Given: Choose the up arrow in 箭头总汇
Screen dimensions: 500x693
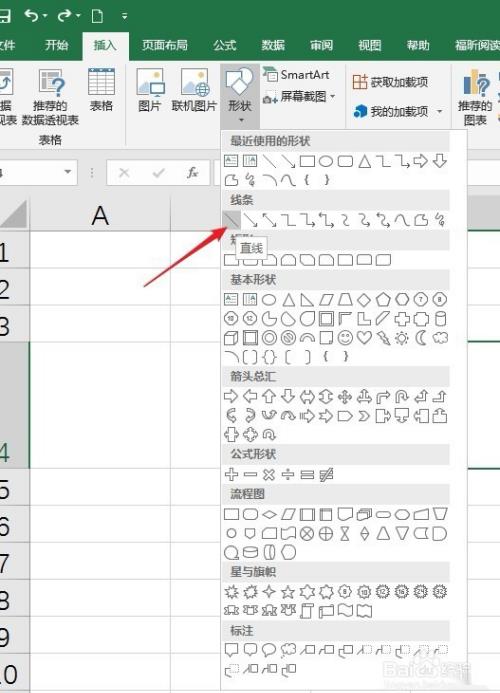Looking at the screenshot, I should point(269,396).
